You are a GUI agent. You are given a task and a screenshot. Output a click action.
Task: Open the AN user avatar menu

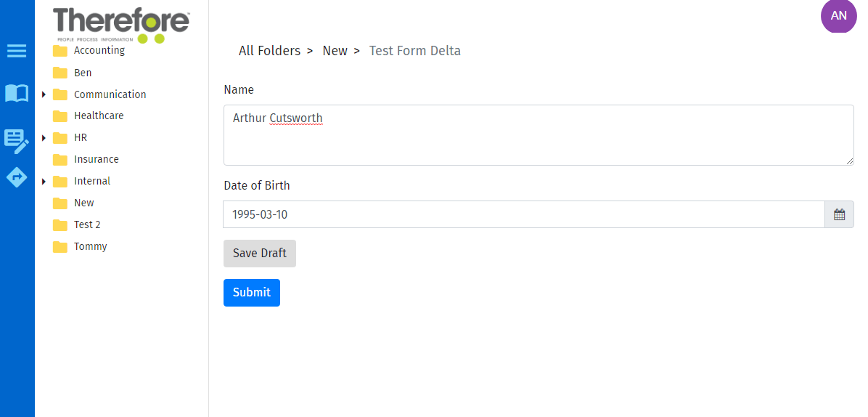(x=838, y=16)
